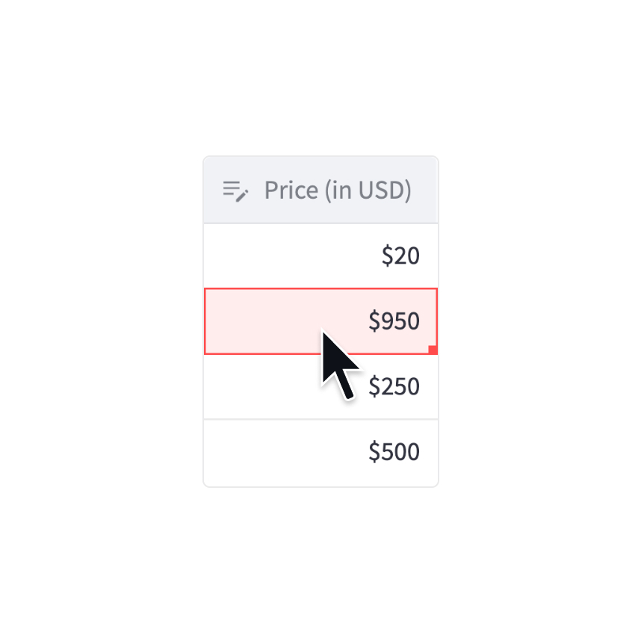Click the small red square at the selection corner
Screen dimensions: 644x644
pyautogui.click(x=433, y=350)
